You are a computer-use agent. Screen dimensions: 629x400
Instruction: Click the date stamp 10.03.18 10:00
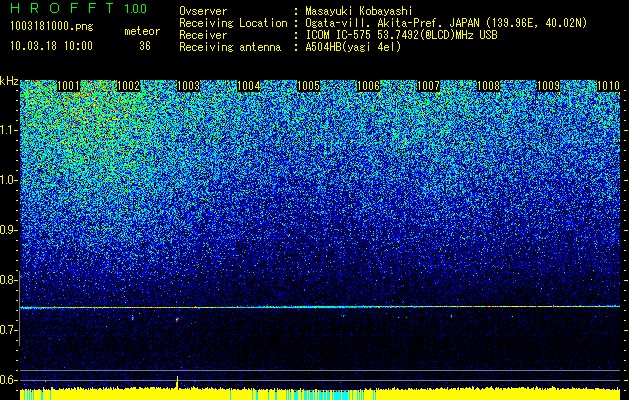coord(51,46)
